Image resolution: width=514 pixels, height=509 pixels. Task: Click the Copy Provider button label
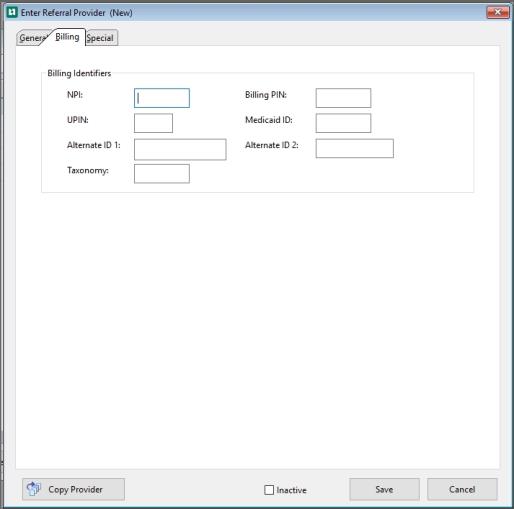pyautogui.click(x=75, y=489)
